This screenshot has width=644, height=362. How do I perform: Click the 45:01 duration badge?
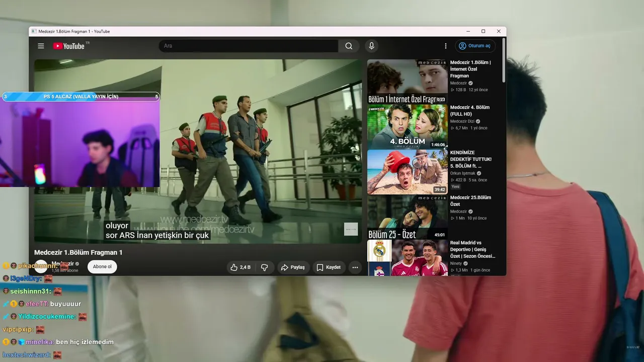pos(440,235)
